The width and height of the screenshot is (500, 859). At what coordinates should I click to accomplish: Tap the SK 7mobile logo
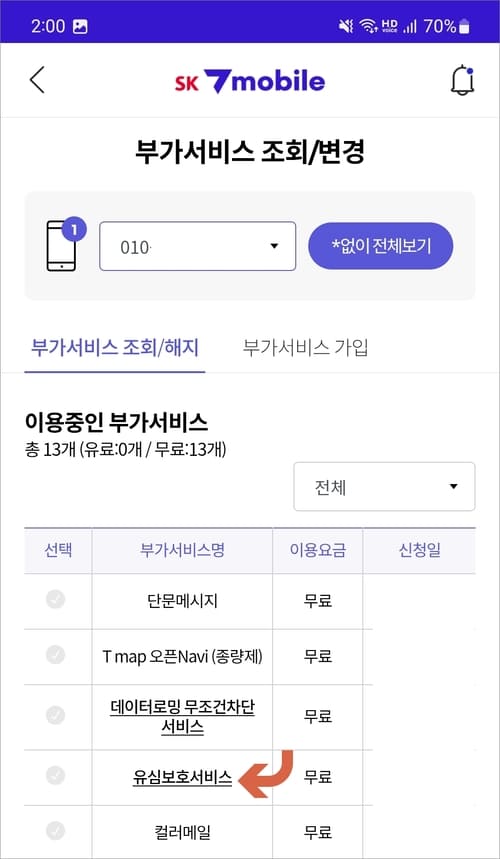click(x=250, y=81)
